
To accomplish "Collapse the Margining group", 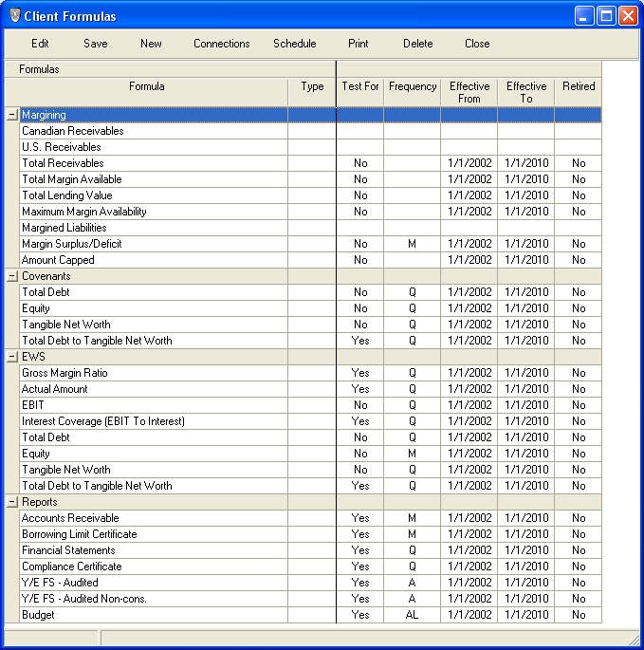I will pyautogui.click(x=12, y=115).
